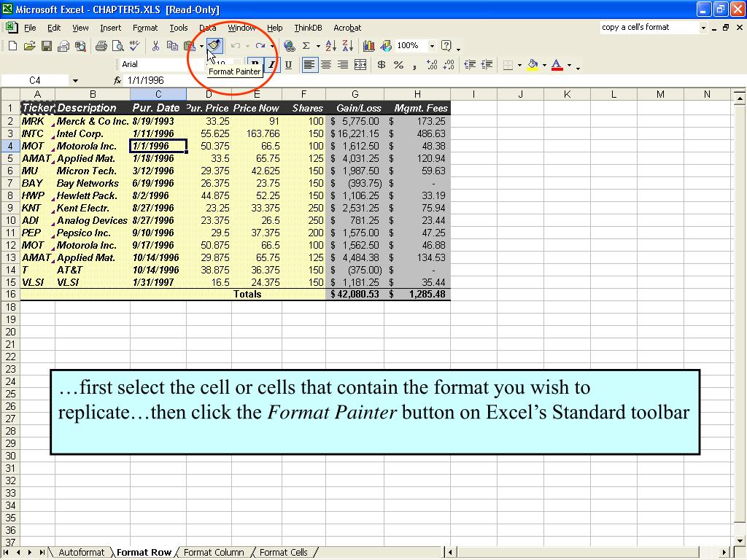
Task: Apply Comma Style formatting
Action: click(x=415, y=65)
